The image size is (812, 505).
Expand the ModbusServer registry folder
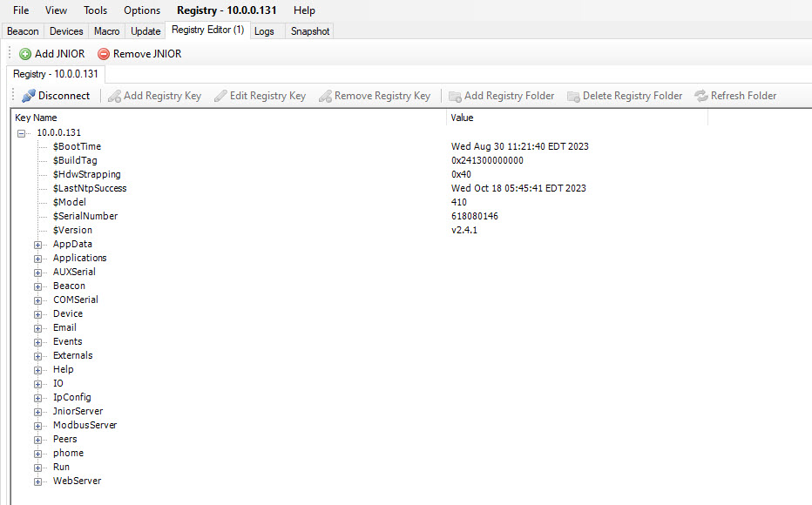click(37, 425)
